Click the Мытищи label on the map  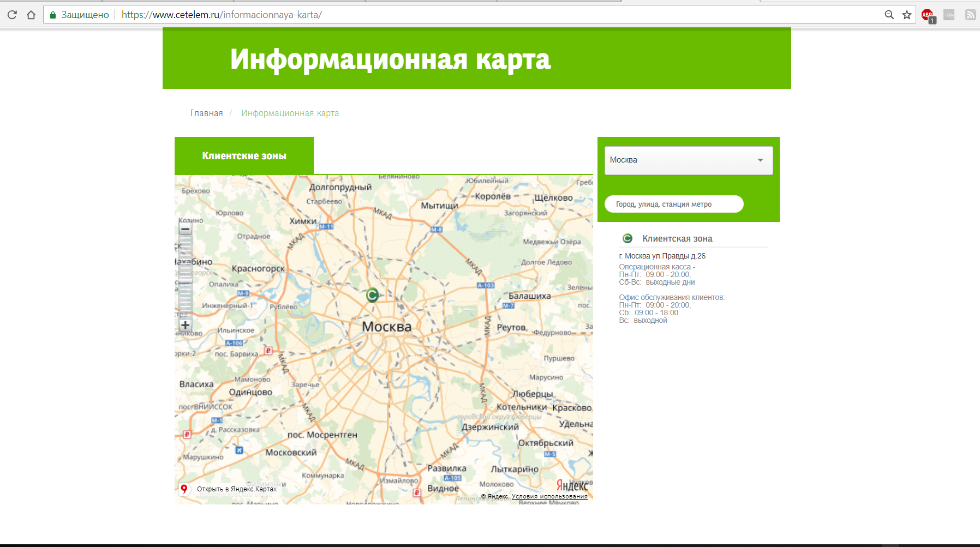tap(439, 206)
